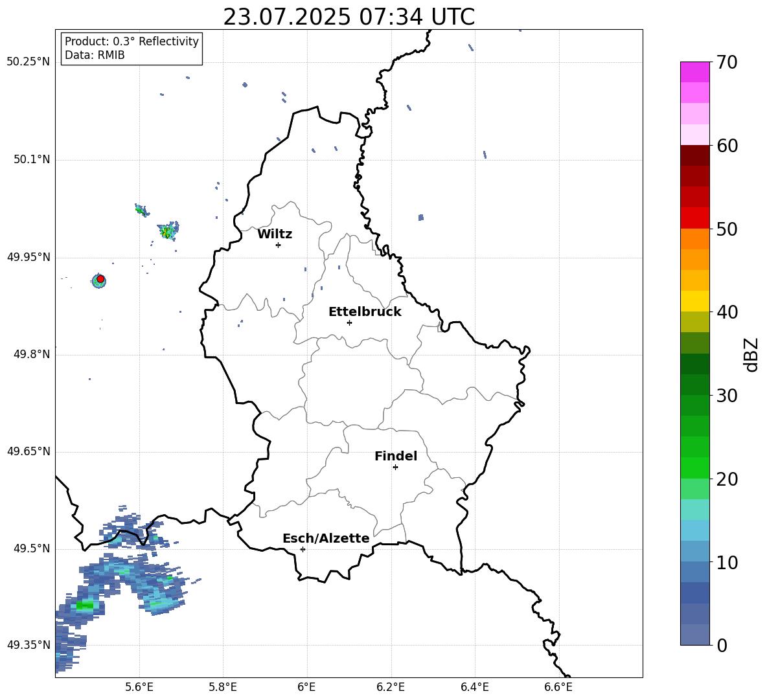Click the radar echo cluster northwest of Wiltz
The width and height of the screenshot is (767, 700).
[168, 231]
